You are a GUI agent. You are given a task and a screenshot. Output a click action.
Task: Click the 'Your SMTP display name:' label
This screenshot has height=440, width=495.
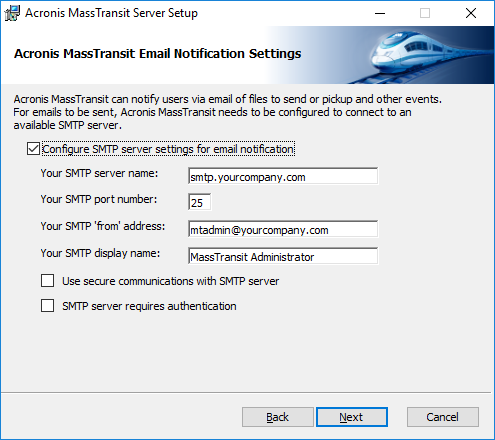[100, 253]
